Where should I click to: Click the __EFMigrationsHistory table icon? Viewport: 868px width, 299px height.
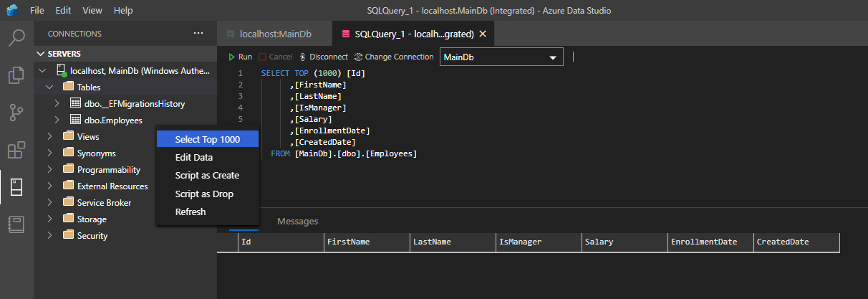point(76,103)
